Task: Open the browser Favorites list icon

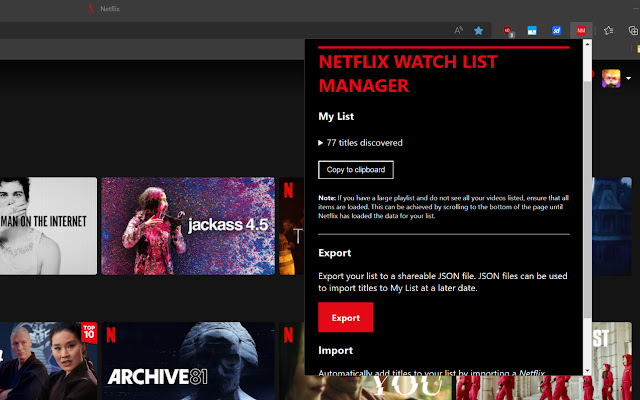Action: coord(610,30)
